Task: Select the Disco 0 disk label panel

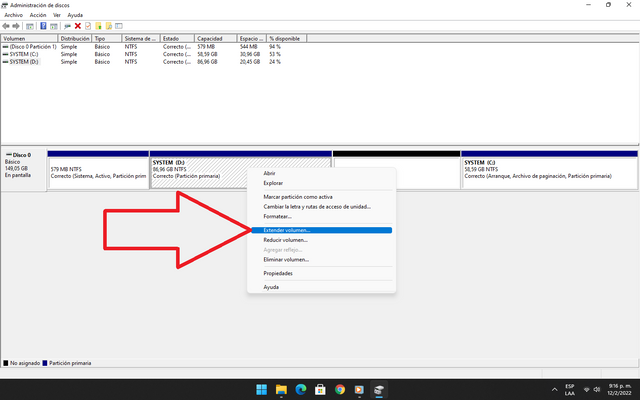Action: (24, 170)
